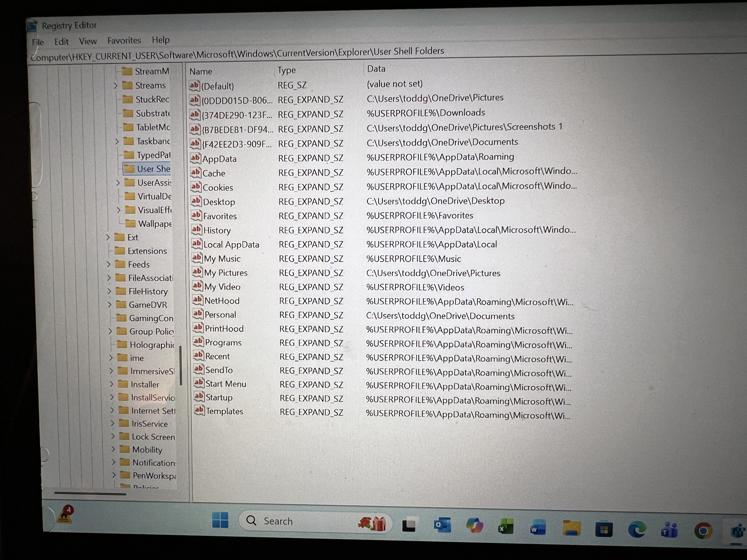Click the Windows Start button
The image size is (747, 560).
pos(220,520)
